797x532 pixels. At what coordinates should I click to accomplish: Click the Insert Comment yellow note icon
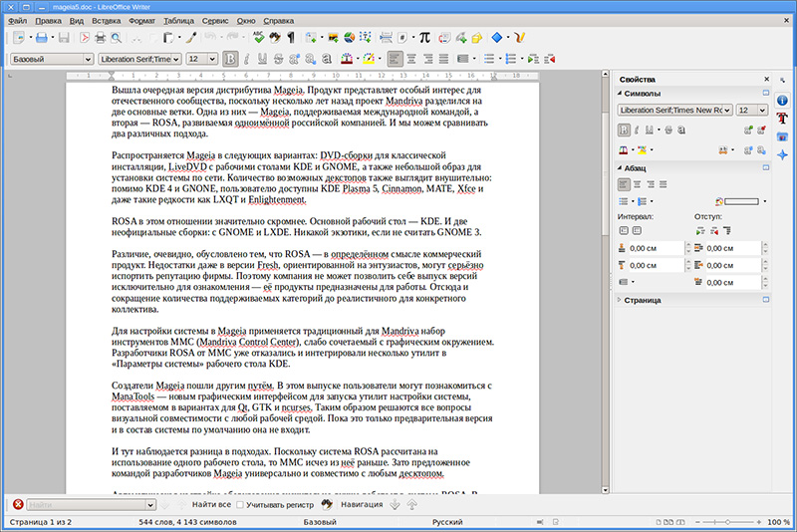477,38
